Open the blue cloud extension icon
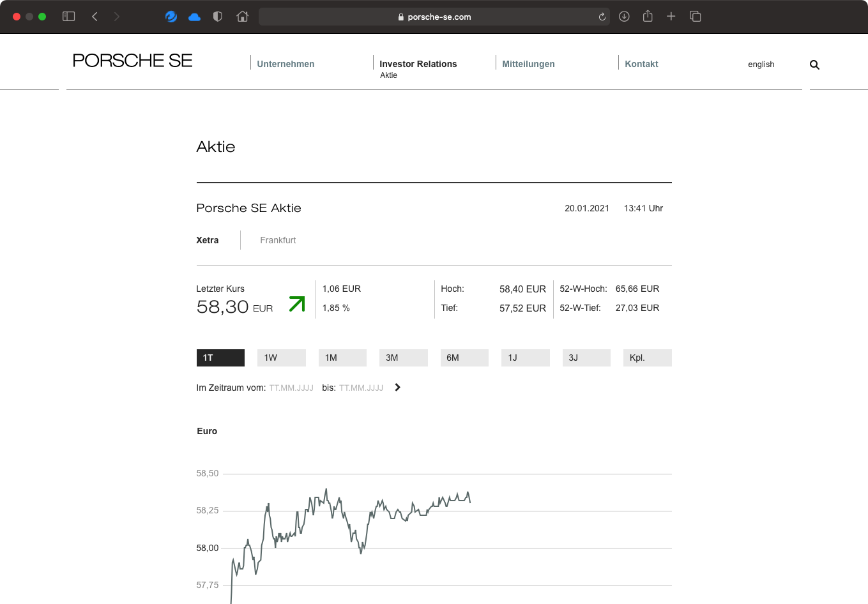 (195, 17)
